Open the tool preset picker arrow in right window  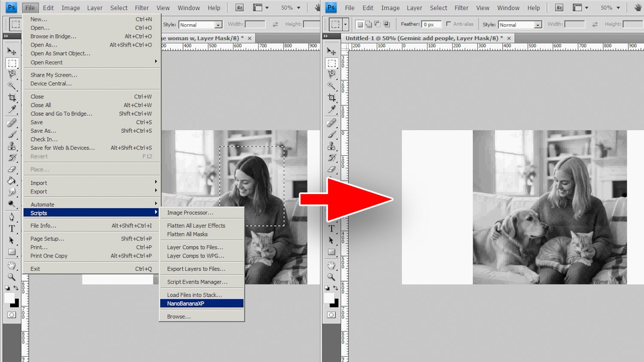(346, 24)
